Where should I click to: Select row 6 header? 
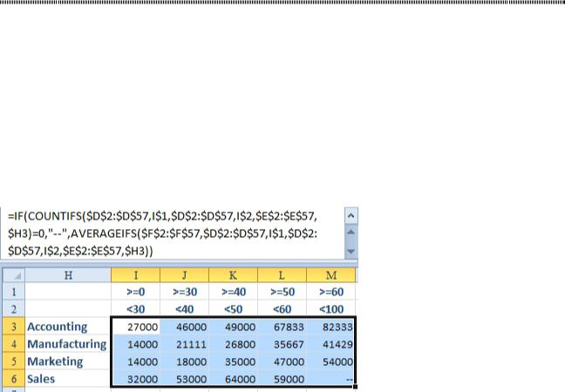[x=14, y=379]
